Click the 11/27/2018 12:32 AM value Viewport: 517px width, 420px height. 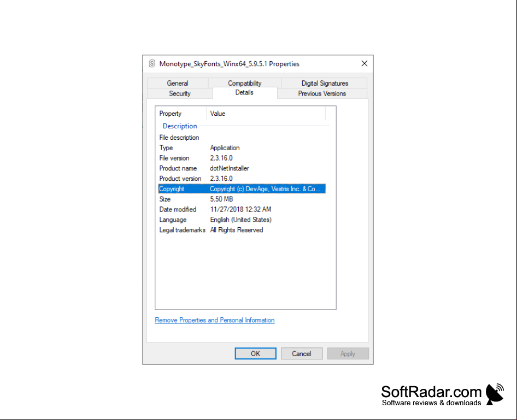pyautogui.click(x=240, y=209)
